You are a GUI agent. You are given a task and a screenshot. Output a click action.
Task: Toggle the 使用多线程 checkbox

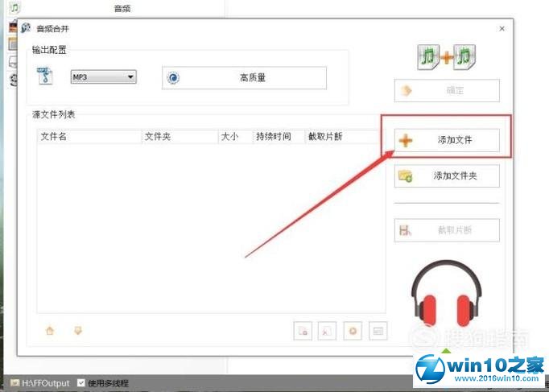(81, 383)
